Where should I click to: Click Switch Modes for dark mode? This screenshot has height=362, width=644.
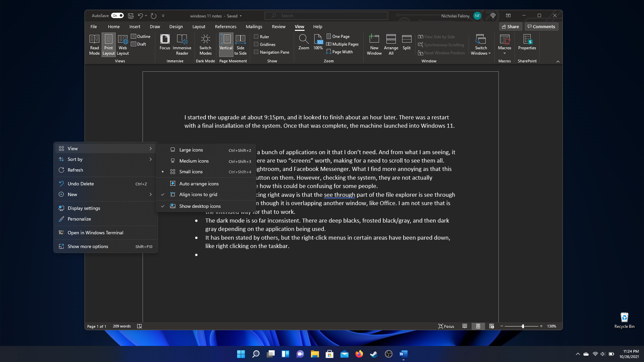click(x=205, y=45)
